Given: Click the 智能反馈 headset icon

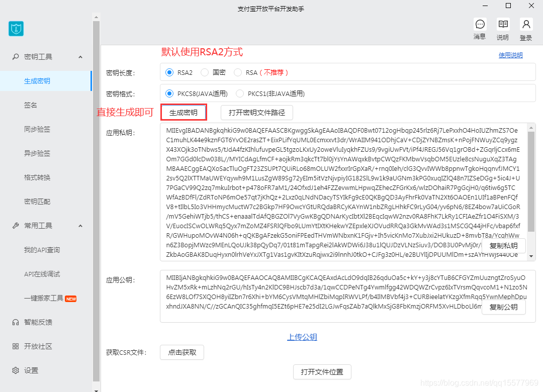Looking at the screenshot, I should (x=16, y=323).
